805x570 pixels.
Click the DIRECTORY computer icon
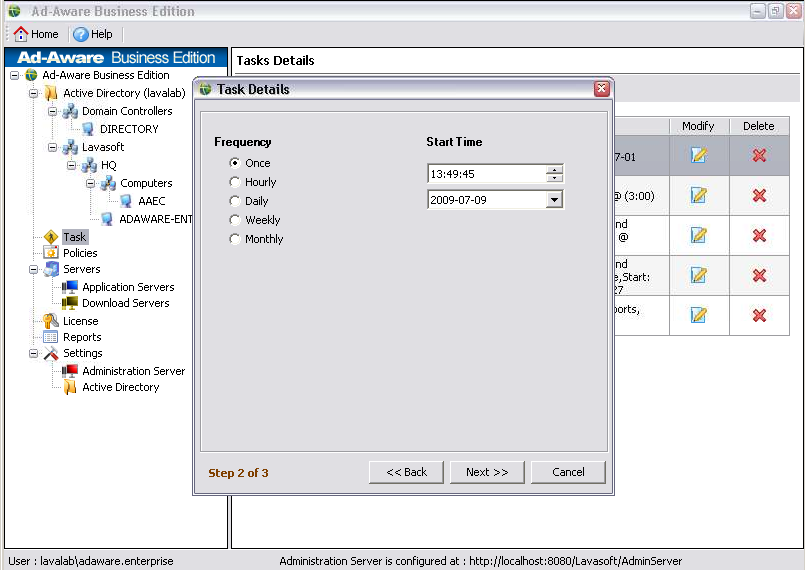[x=88, y=129]
